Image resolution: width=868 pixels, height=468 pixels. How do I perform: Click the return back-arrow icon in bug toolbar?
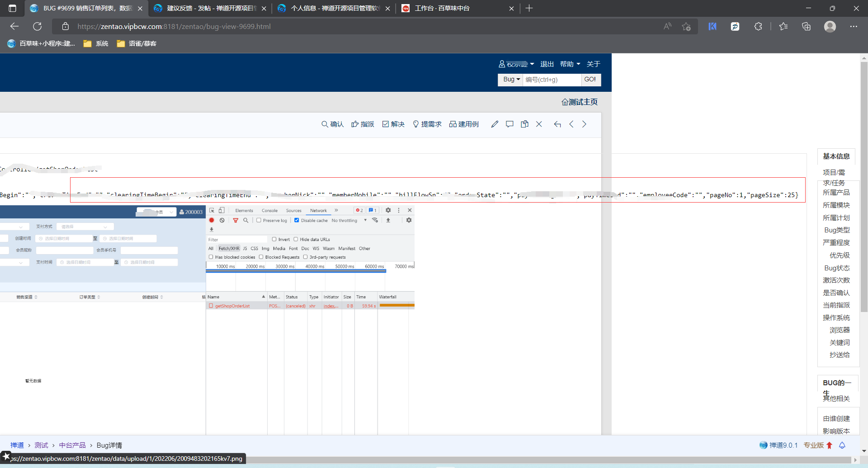click(x=557, y=124)
